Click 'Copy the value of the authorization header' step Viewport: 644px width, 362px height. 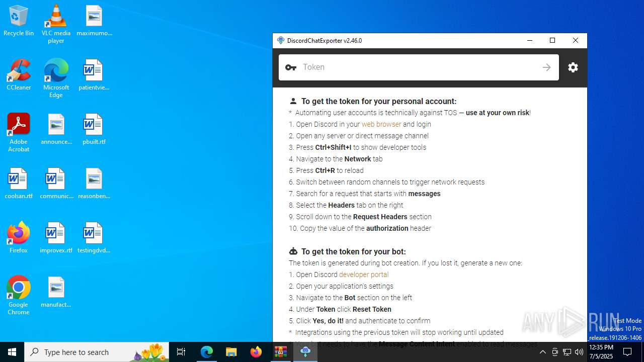[x=360, y=228]
